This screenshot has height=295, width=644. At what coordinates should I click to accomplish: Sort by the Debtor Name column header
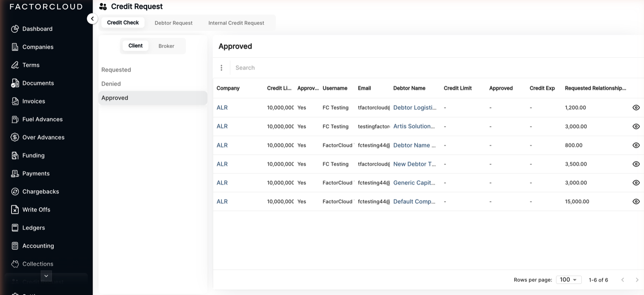point(409,89)
